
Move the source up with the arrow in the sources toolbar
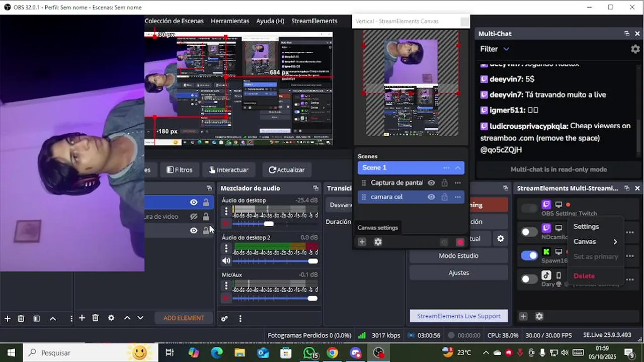(127, 318)
